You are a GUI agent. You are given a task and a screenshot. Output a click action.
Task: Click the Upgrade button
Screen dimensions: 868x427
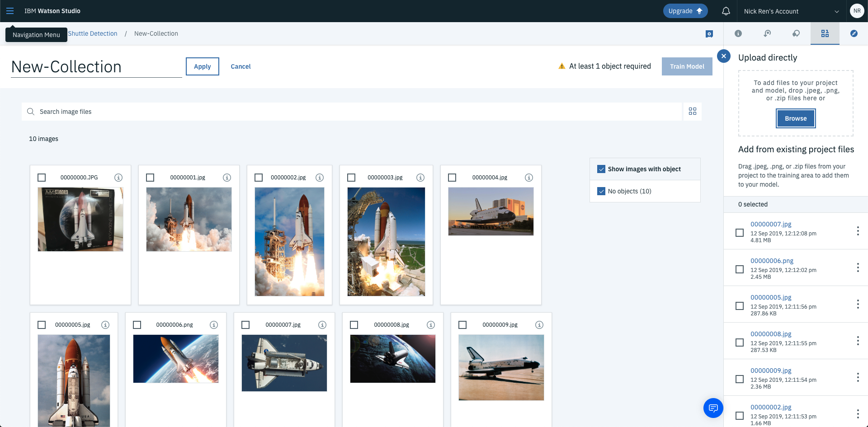(x=685, y=11)
